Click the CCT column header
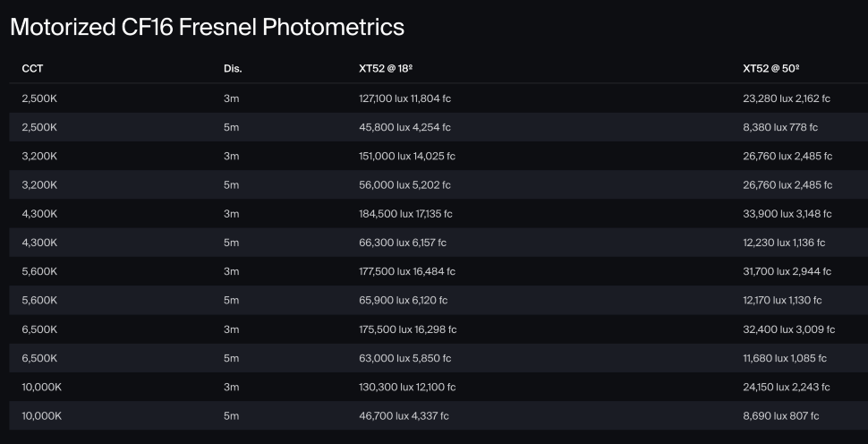The image size is (868, 444). [31, 68]
